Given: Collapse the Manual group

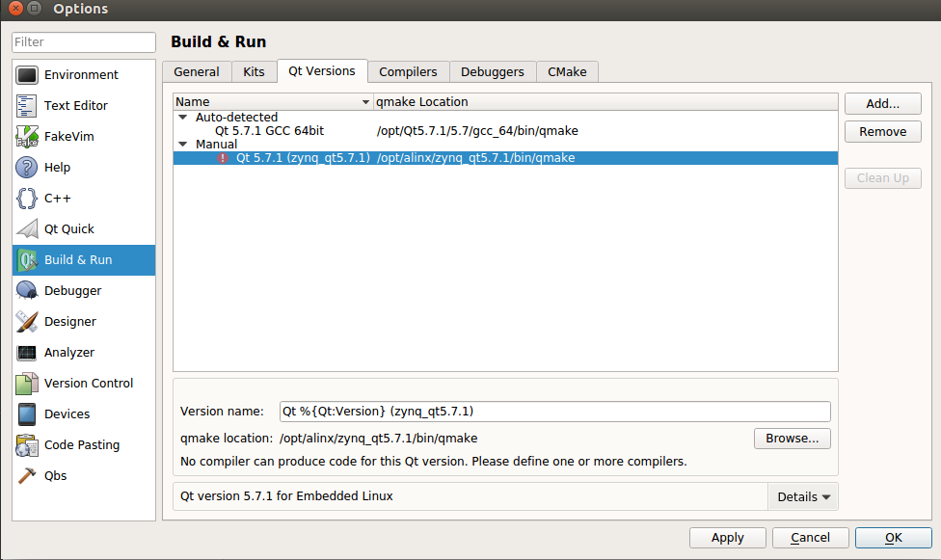Looking at the screenshot, I should (x=183, y=144).
